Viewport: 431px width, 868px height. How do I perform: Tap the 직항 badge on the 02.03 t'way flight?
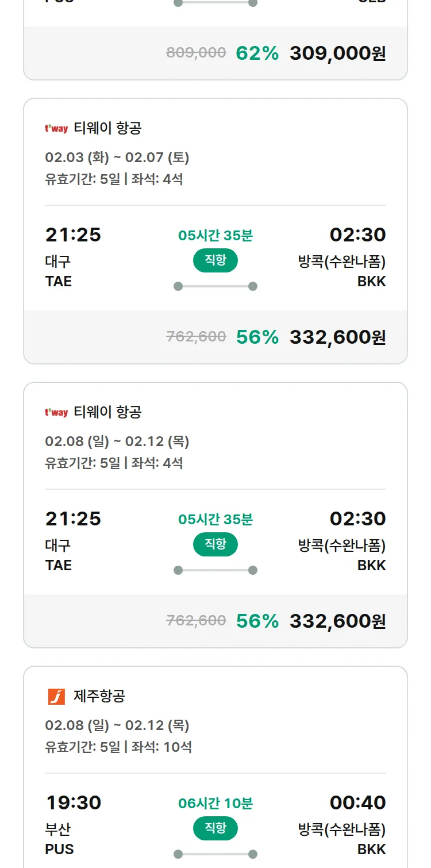pos(215,260)
